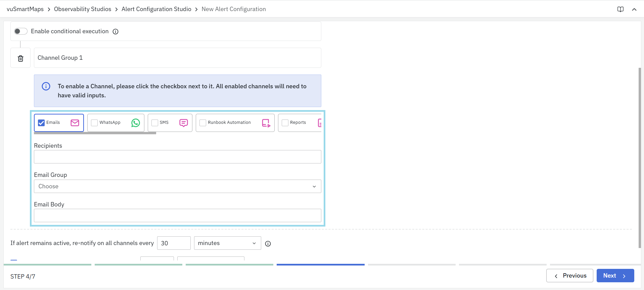Screen dimensions: 644x290
Task: Click the Next button
Action: point(615,276)
